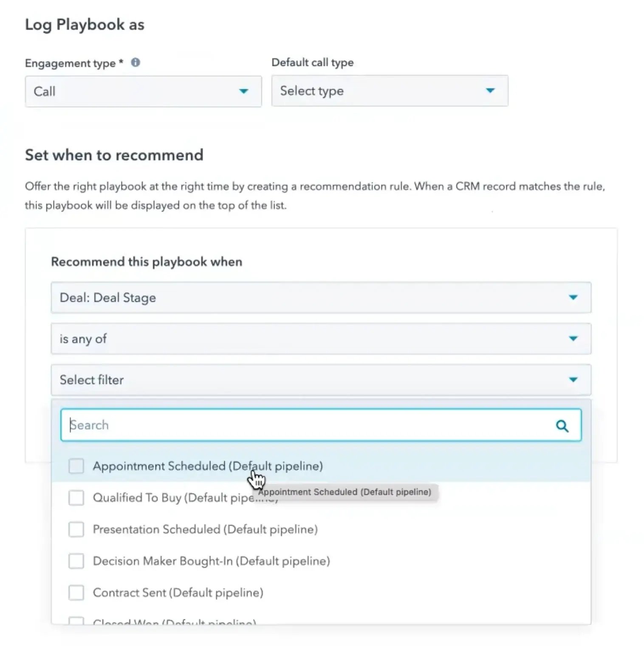This screenshot has width=644, height=656.
Task: Click the search magnifier icon
Action: [563, 425]
